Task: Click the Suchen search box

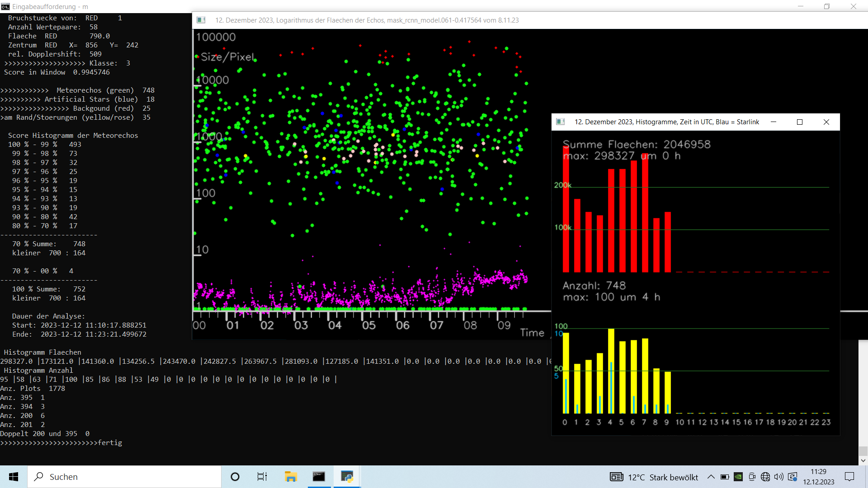Action: click(x=125, y=477)
